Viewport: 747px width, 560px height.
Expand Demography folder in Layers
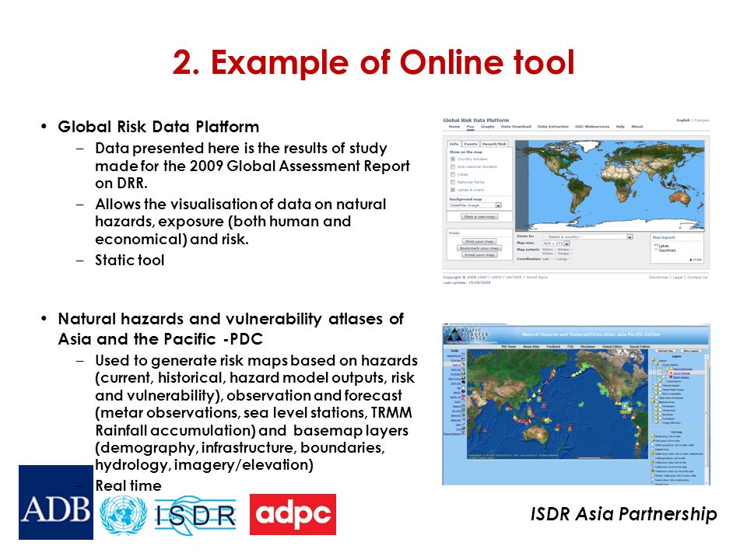coord(657,406)
